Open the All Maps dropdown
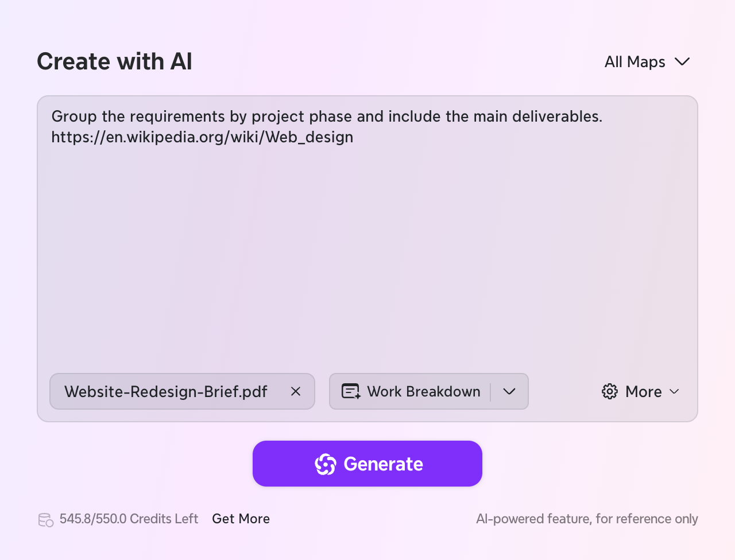Viewport: 735px width, 560px height. point(647,61)
